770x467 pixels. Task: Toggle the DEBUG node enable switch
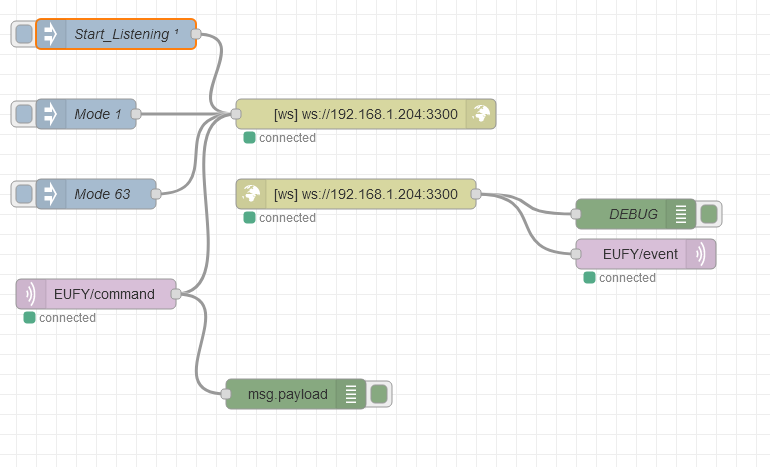(x=709, y=214)
